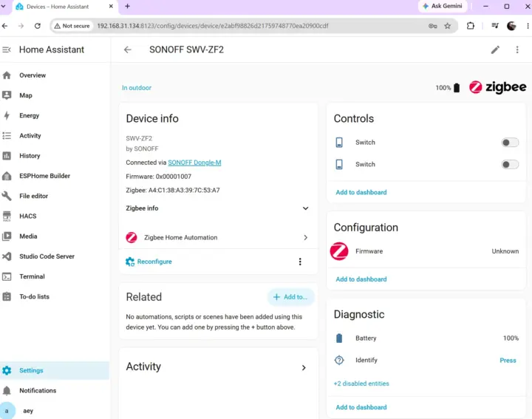
Task: Collapse the Home Assistant sidebar menu icon
Action: (x=7, y=50)
